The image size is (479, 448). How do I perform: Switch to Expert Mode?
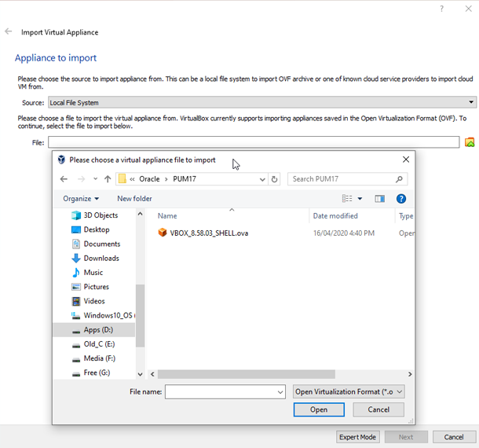358,437
